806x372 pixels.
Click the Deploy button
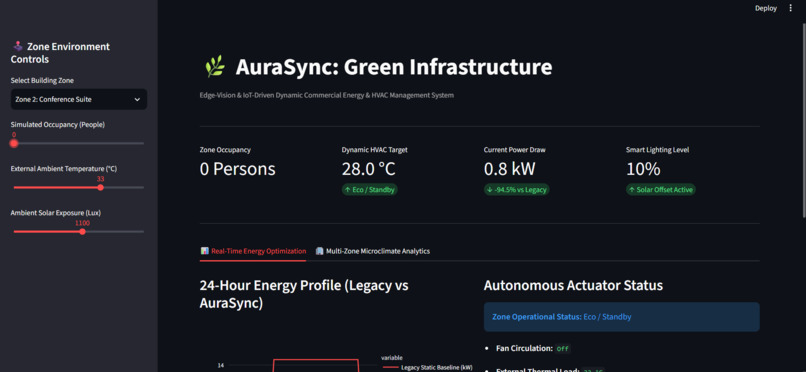(x=765, y=8)
